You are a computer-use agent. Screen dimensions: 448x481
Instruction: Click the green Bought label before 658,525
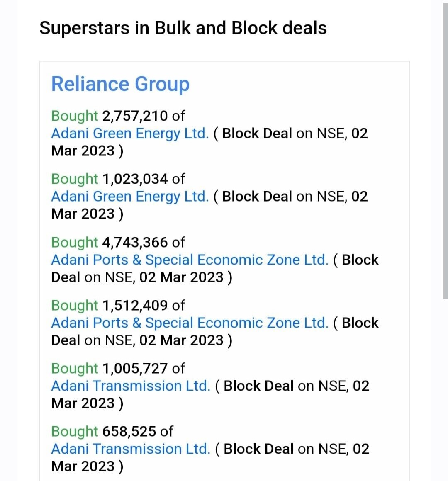pos(75,432)
